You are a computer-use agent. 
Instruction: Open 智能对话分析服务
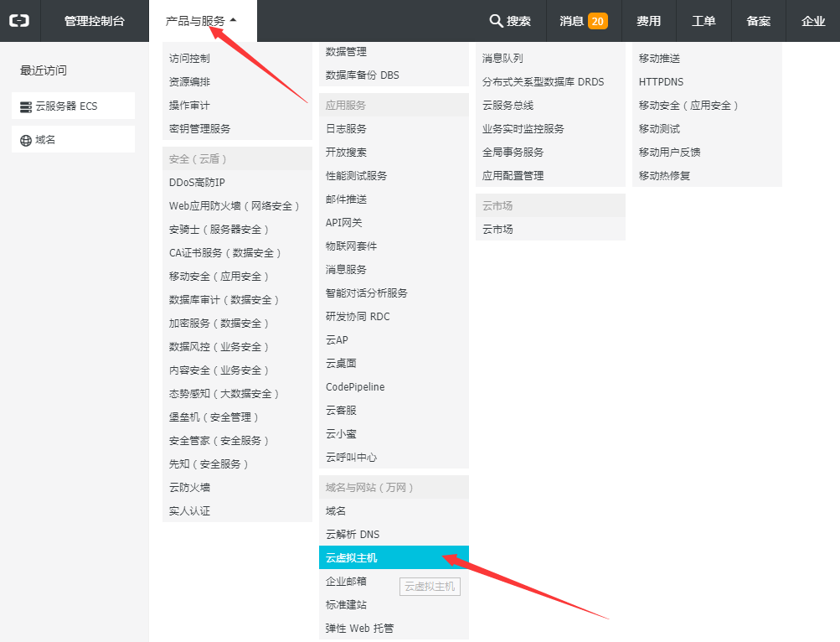(x=367, y=293)
